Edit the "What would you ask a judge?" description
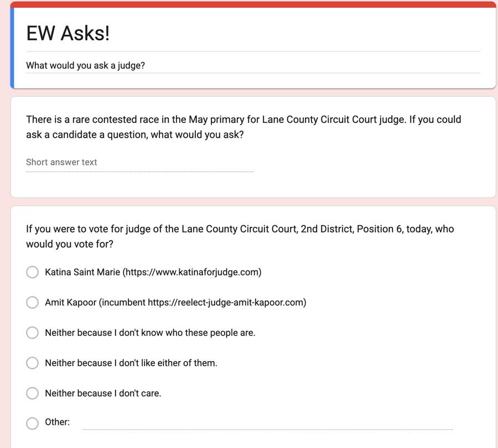Screen dimensions: 498x448 point(86,65)
